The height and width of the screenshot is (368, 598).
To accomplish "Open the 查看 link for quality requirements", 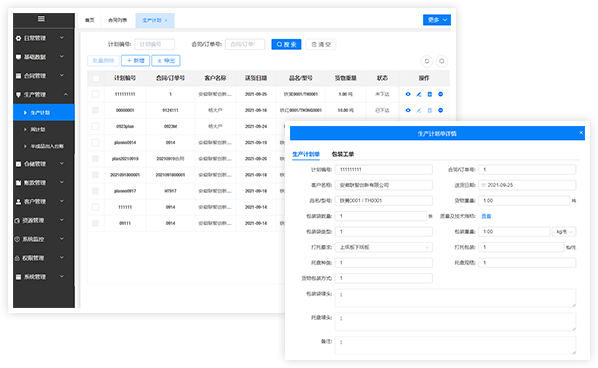I will 486,216.
